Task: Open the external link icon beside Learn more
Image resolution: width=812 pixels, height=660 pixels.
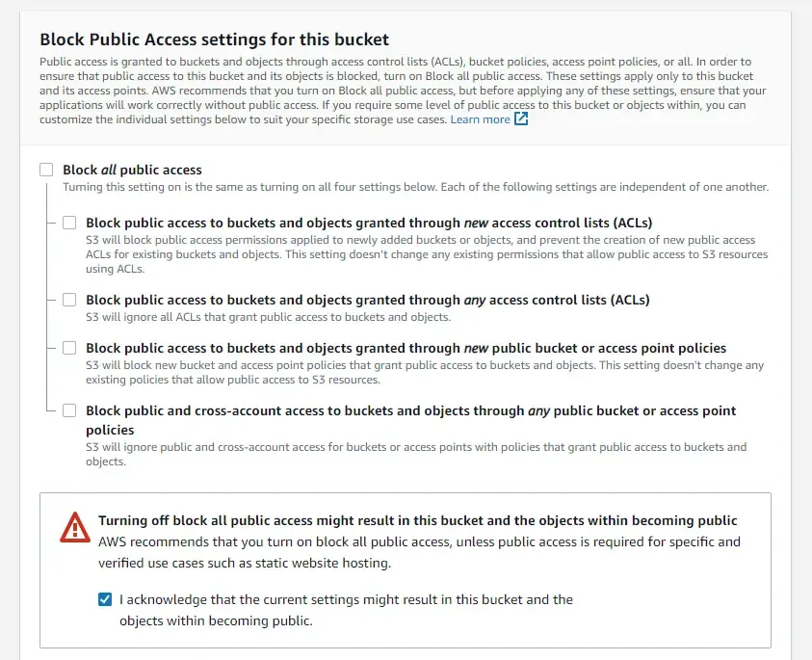Action: click(x=521, y=119)
